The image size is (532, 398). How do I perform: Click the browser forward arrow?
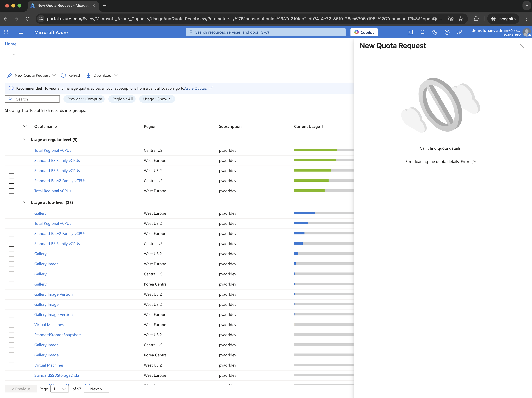click(x=17, y=19)
